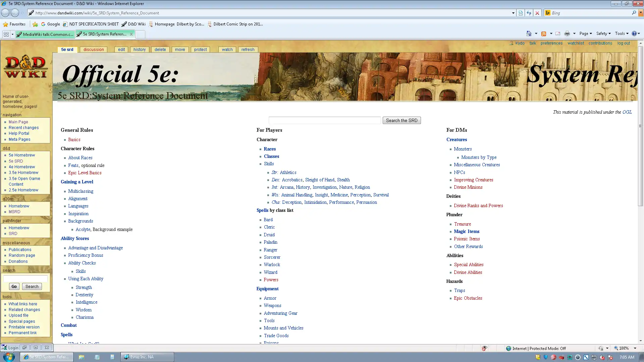The height and width of the screenshot is (362, 644).
Task: Open the address bar history dropdown
Action: pos(513,13)
